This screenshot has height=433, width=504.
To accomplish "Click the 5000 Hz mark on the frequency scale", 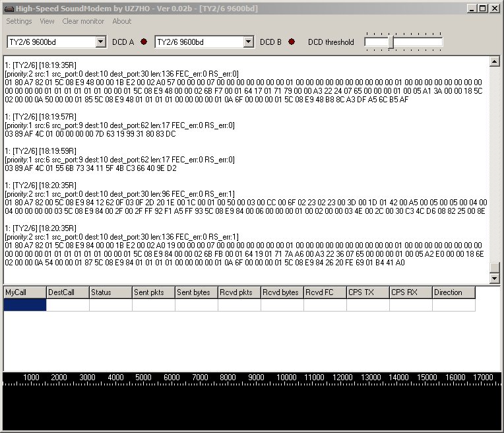I will (x=143, y=378).
